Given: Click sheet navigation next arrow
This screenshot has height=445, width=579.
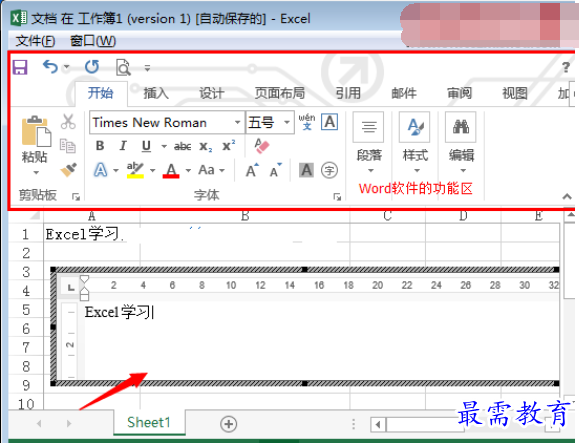Looking at the screenshot, I should (x=69, y=423).
